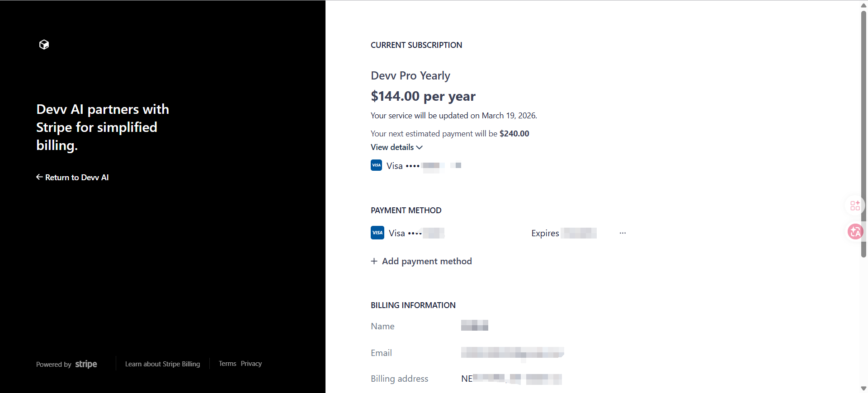
Task: Click the Visa card icon under Payment Method
Action: click(377, 233)
